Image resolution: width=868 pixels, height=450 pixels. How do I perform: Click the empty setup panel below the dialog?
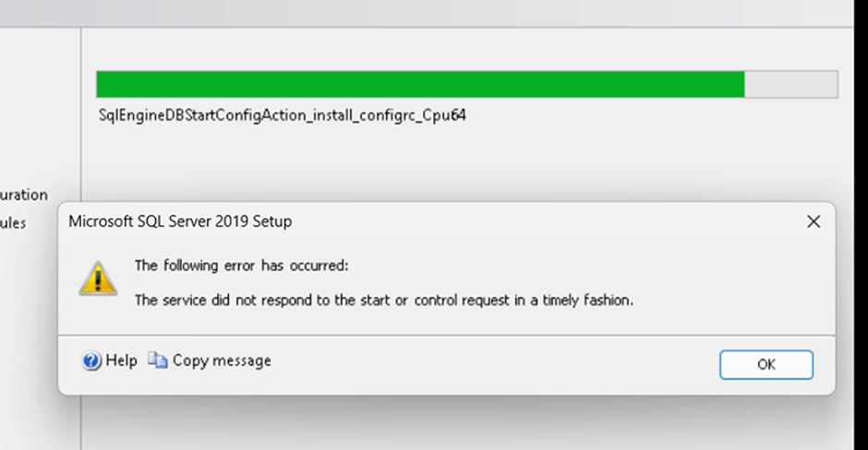click(x=462, y=423)
